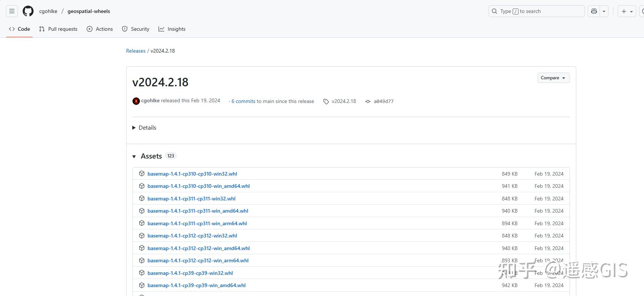Download basemap-1.4.1-cp311-cp311-win_amd64.whl
Viewport: 644px width, 296px height.
click(198, 211)
